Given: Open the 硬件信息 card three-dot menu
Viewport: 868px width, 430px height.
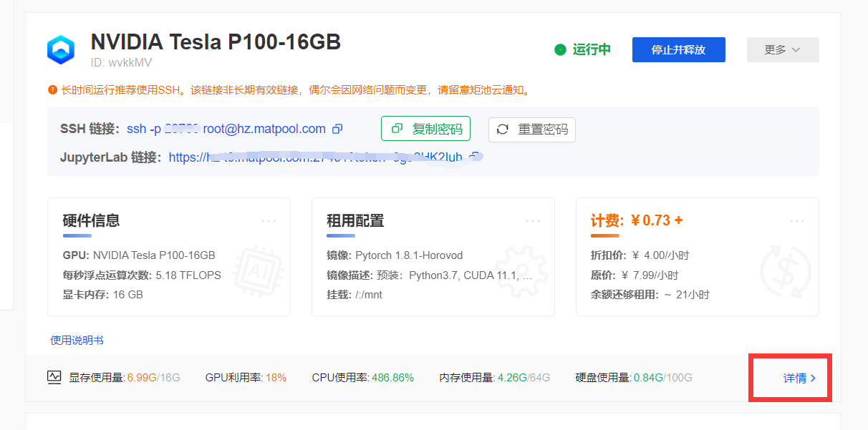Looking at the screenshot, I should point(269,221).
